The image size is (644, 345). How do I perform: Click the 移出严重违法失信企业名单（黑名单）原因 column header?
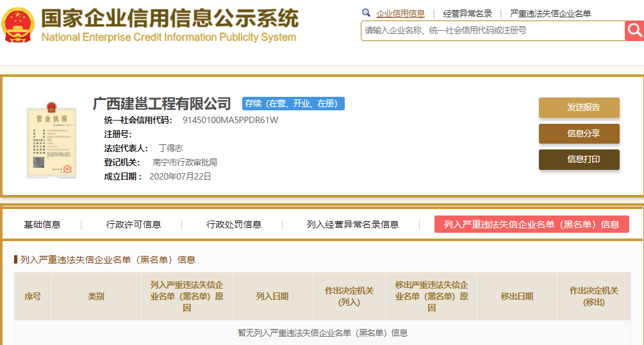431,296
